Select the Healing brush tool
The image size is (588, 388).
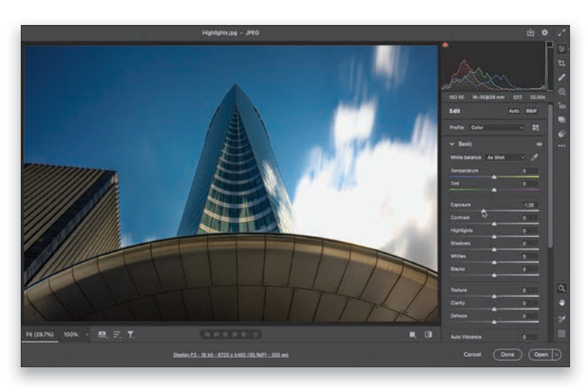click(x=561, y=77)
